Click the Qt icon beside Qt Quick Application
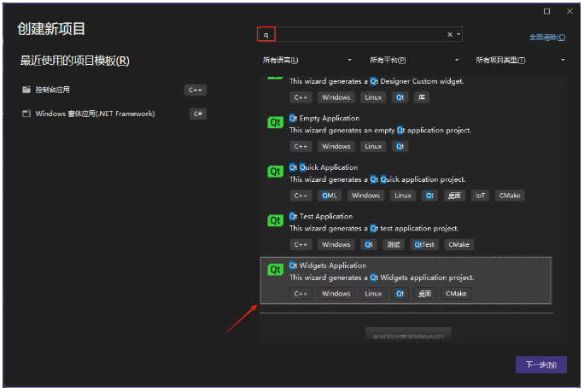This screenshot has width=584, height=392. tap(275, 172)
